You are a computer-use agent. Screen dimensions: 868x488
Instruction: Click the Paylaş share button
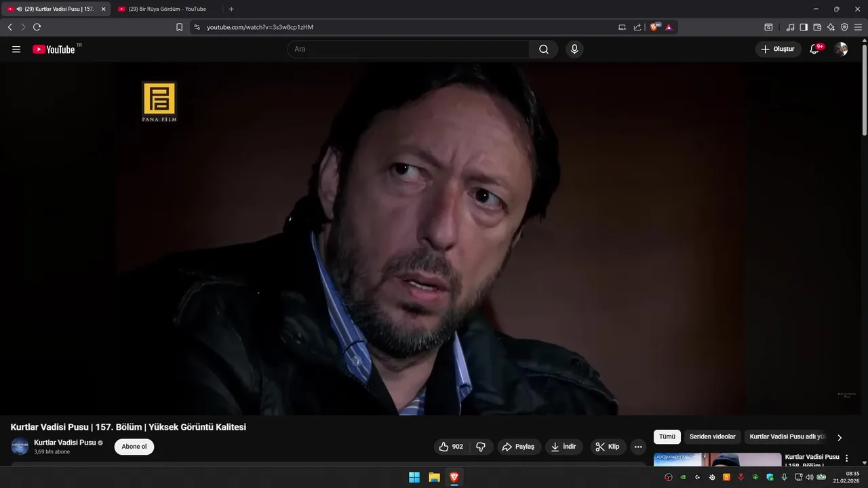pyautogui.click(x=519, y=447)
